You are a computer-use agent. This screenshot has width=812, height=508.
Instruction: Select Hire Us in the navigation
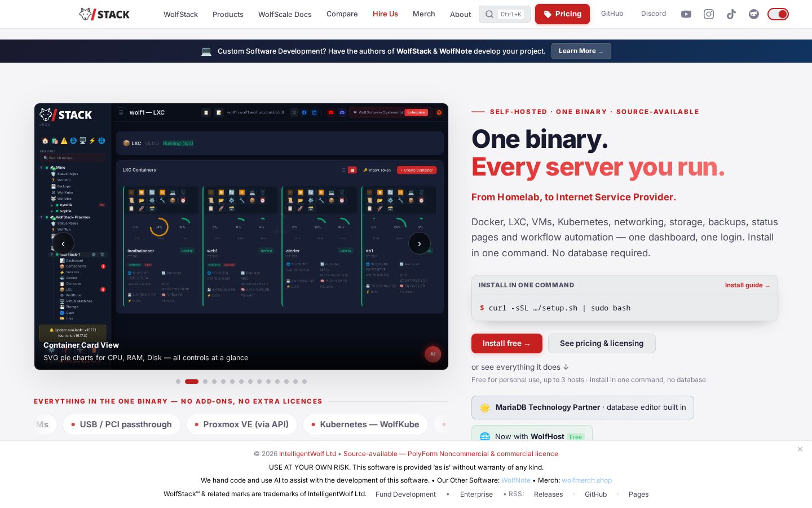tap(385, 14)
